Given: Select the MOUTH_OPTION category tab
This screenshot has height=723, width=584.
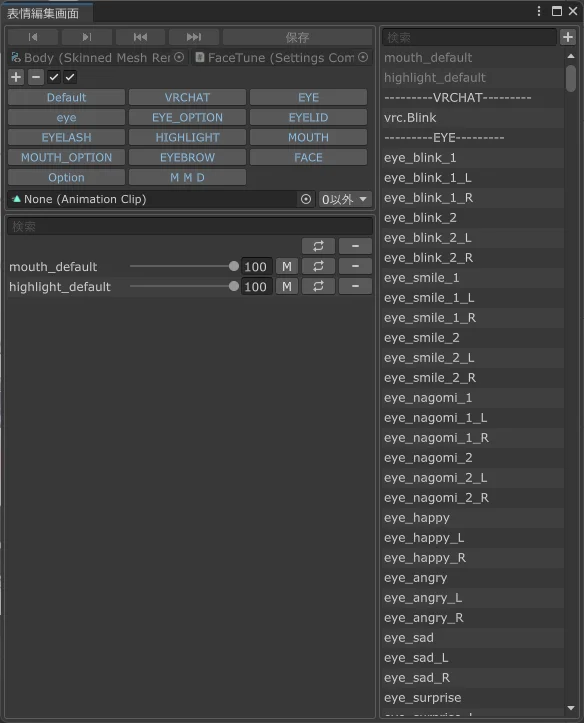Looking at the screenshot, I should click(66, 157).
